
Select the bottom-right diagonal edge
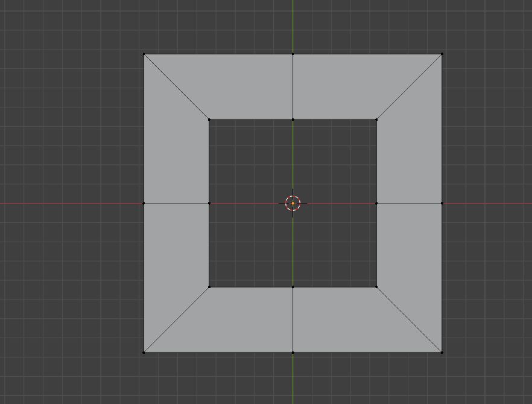[409, 319]
